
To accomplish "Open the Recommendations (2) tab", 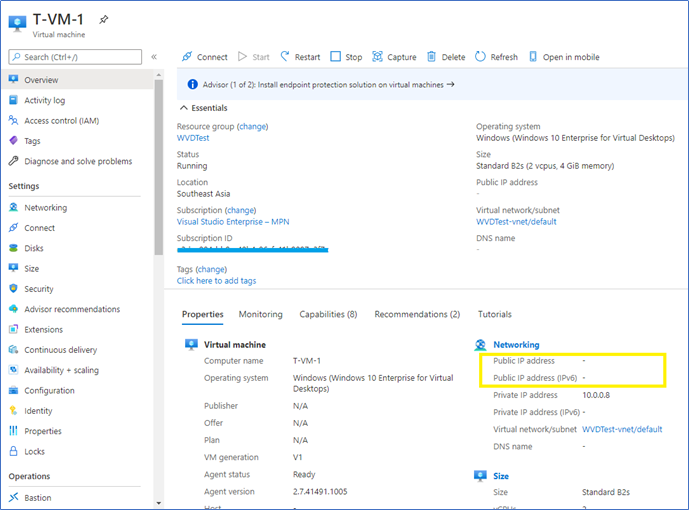I will (417, 315).
